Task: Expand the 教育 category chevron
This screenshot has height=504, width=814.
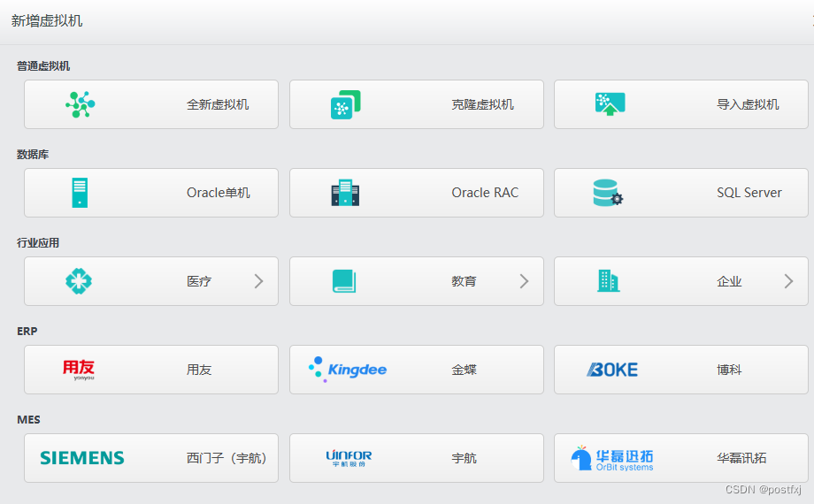Action: coord(525,281)
